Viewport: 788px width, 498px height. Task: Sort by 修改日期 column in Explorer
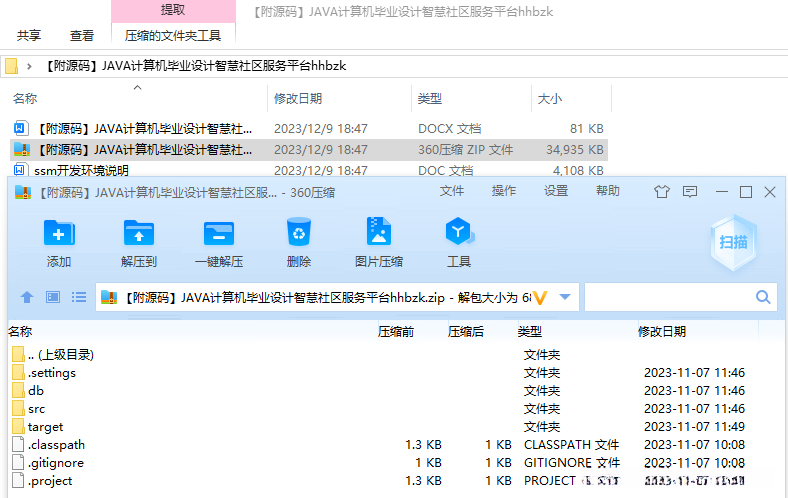[x=298, y=98]
